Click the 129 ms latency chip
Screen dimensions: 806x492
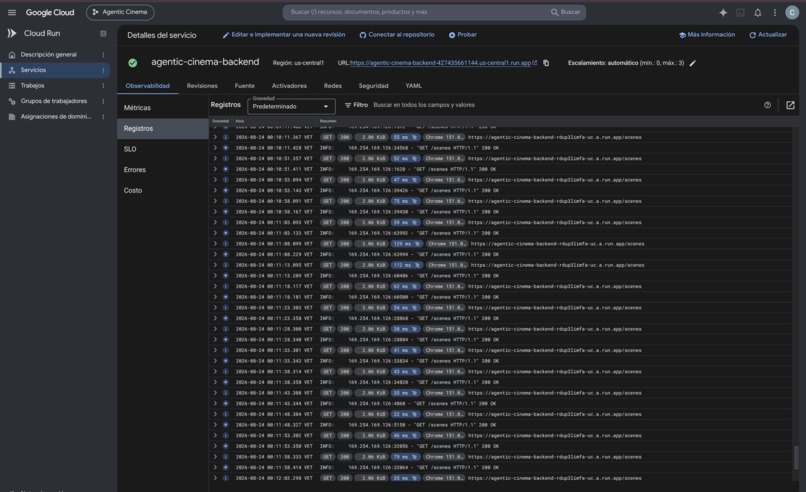click(x=407, y=244)
